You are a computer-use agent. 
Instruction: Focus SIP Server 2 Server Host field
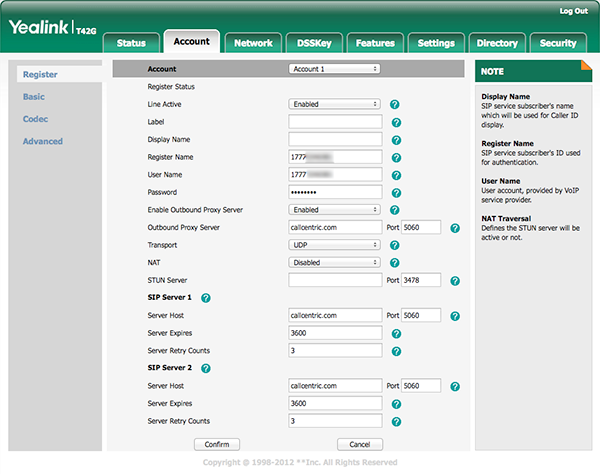pos(335,386)
